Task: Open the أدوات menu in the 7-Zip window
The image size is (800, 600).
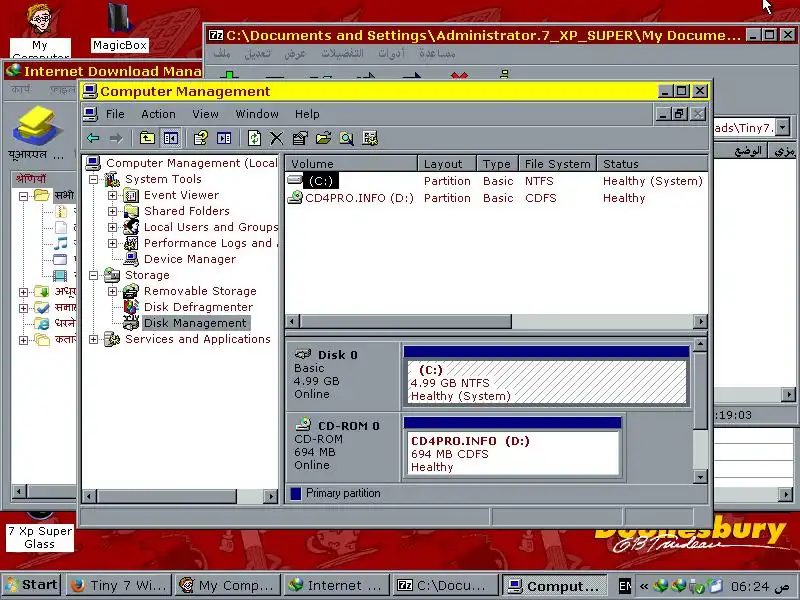Action: pos(391,53)
